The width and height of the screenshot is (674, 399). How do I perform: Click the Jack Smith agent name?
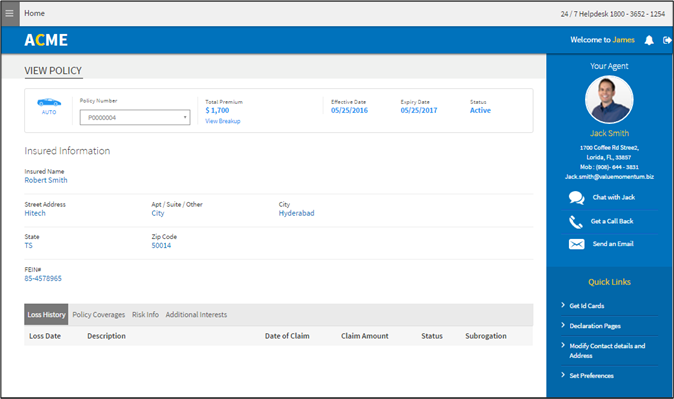610,133
